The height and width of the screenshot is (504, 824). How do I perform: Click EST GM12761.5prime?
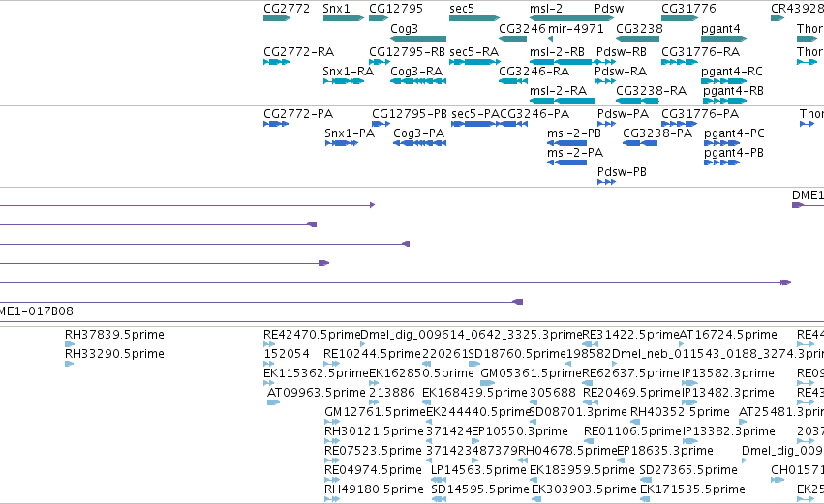pyautogui.click(x=332, y=422)
